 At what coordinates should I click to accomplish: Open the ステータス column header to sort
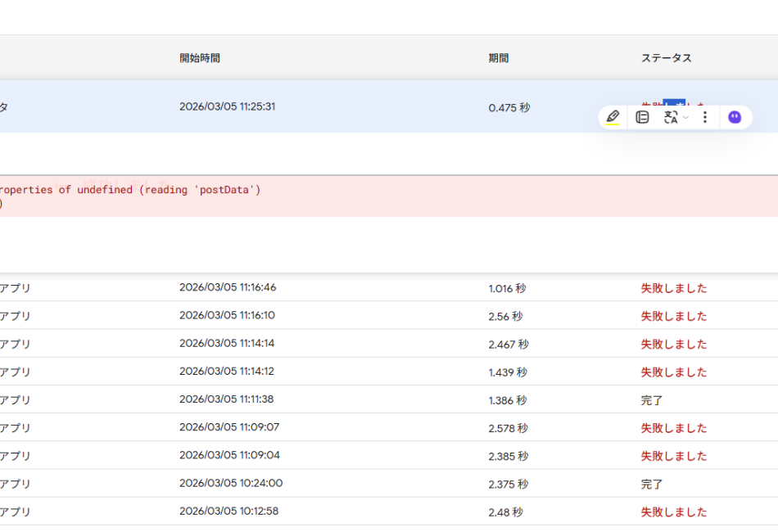click(x=665, y=57)
